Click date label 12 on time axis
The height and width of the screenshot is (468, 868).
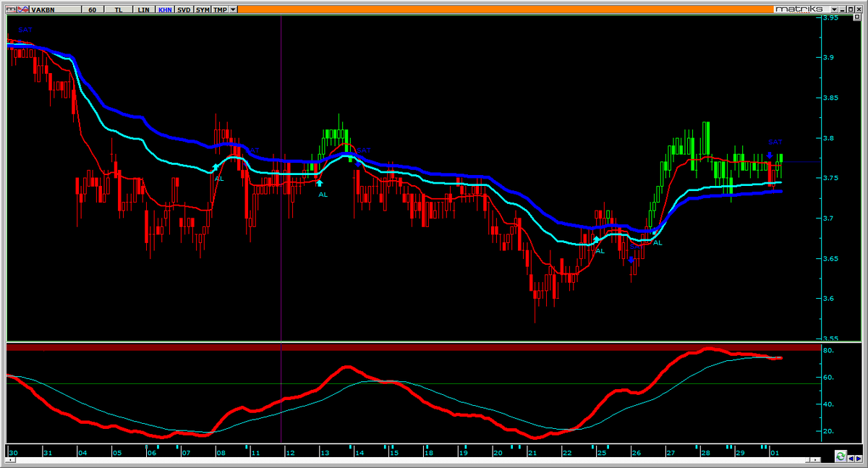(x=290, y=453)
